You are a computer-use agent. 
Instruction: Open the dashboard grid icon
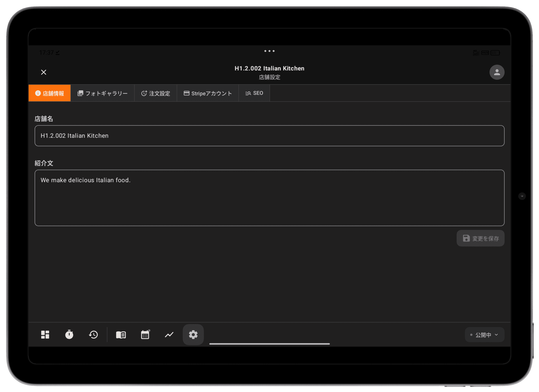coord(45,334)
